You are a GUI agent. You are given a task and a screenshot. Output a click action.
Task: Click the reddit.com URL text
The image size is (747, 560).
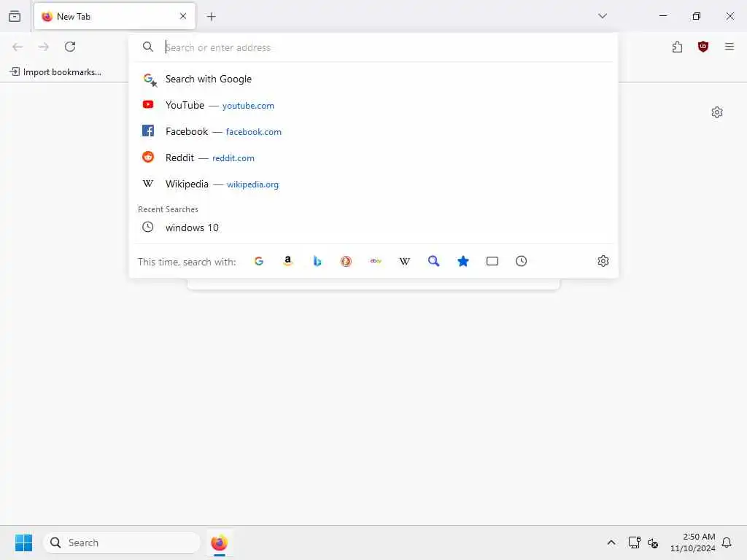233,158
